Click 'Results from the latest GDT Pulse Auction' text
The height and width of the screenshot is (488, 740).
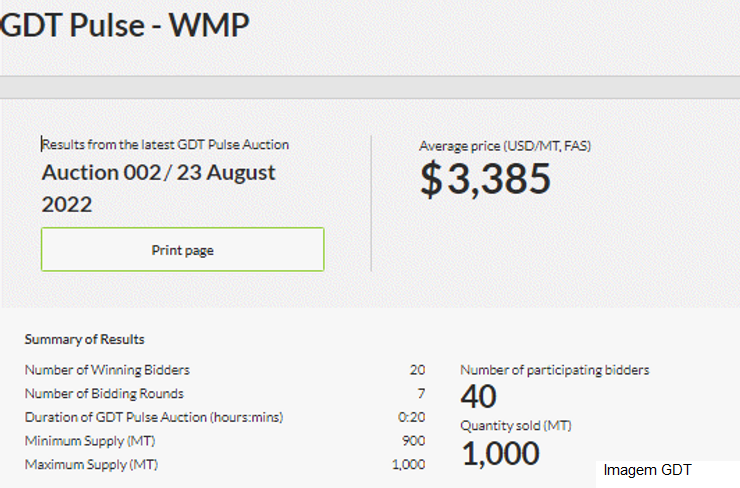[165, 144]
